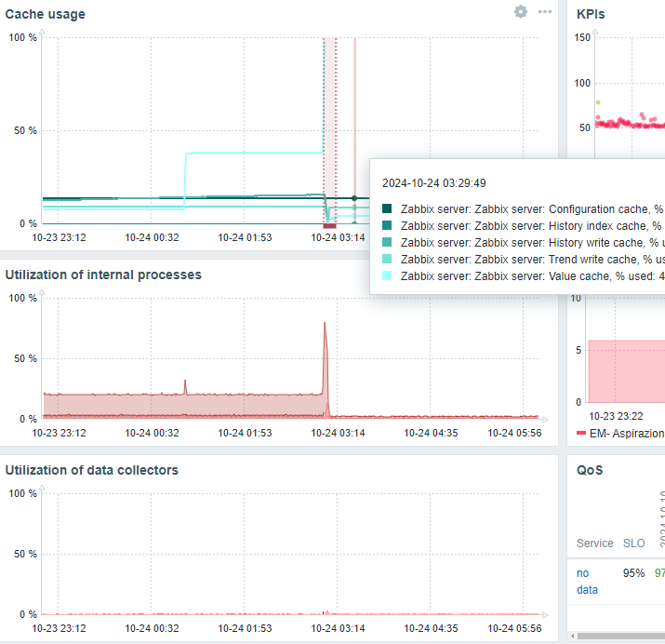Click the Value cache plateau line in Cache usage
The height and width of the screenshot is (644, 665).
(x=255, y=153)
